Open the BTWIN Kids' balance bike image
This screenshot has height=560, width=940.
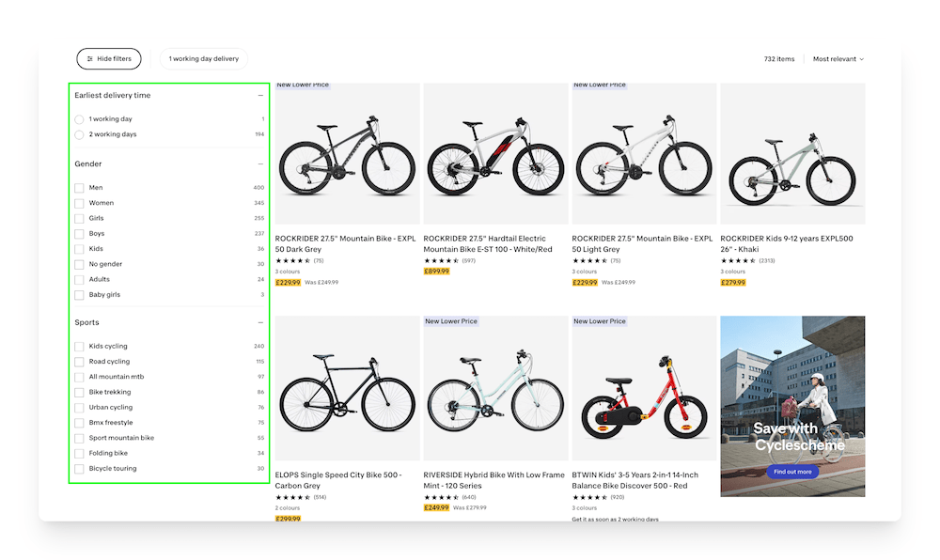(644, 390)
